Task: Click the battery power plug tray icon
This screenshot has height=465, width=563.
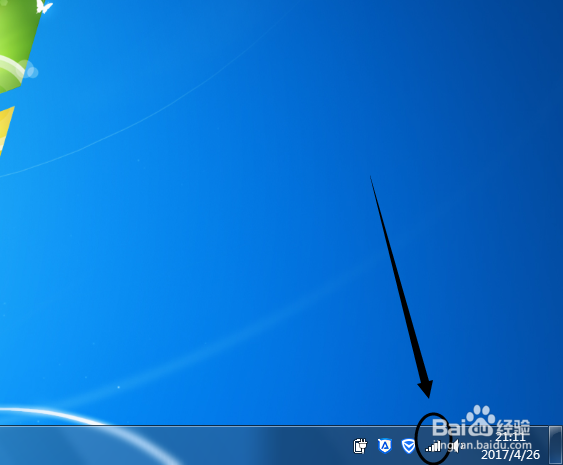Action: click(x=360, y=446)
